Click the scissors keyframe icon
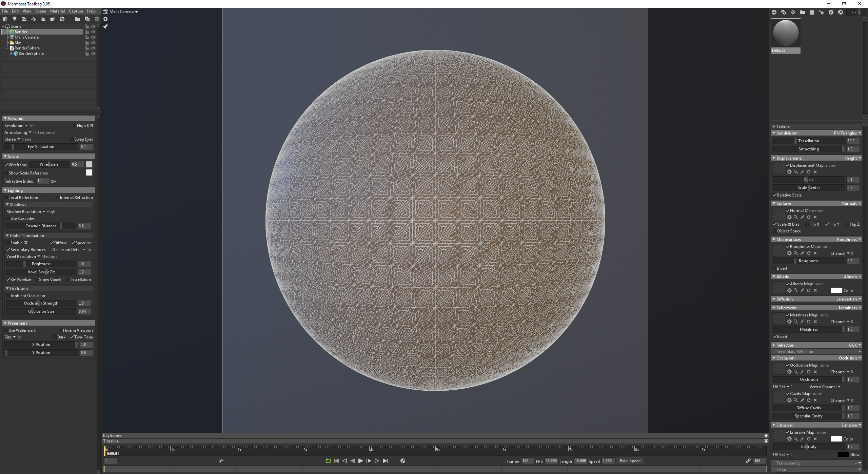This screenshot has height=474, width=868. coord(221,461)
